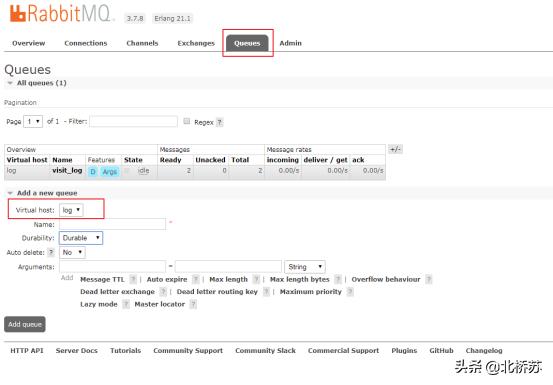553x385 pixels.
Task: Open help icon for Maximum priority
Action: (x=350, y=292)
